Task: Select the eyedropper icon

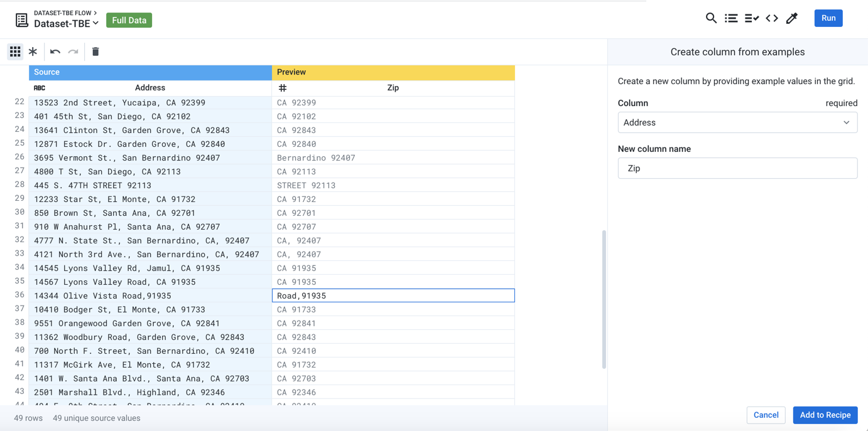Action: tap(792, 18)
